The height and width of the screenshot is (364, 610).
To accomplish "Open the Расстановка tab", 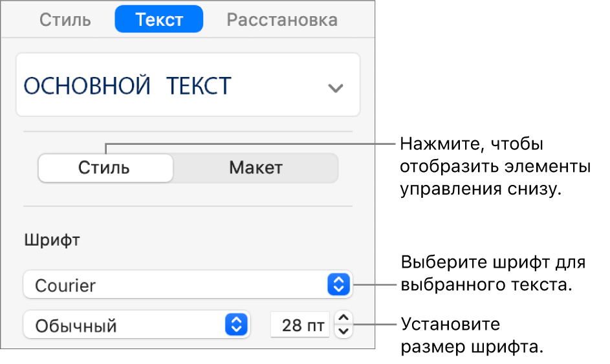I will coord(282,19).
